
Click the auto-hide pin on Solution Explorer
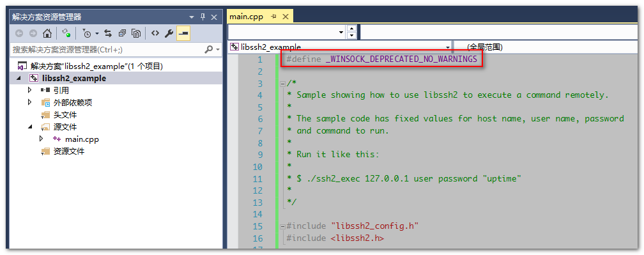[203, 17]
